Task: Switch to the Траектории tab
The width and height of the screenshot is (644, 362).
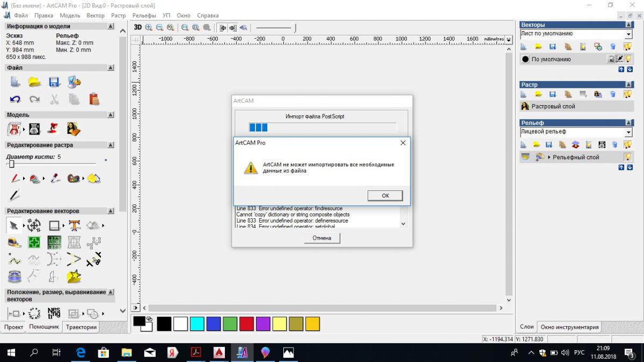Action: tap(81, 327)
